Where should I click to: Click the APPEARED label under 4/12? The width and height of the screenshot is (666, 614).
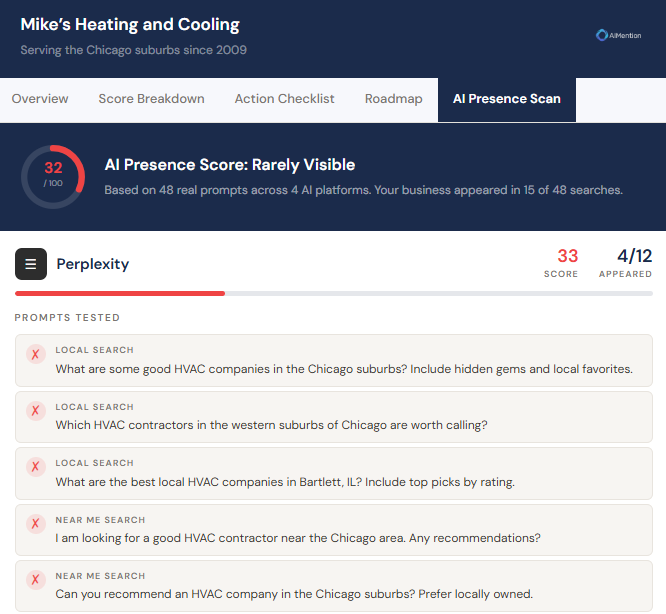pos(626,274)
